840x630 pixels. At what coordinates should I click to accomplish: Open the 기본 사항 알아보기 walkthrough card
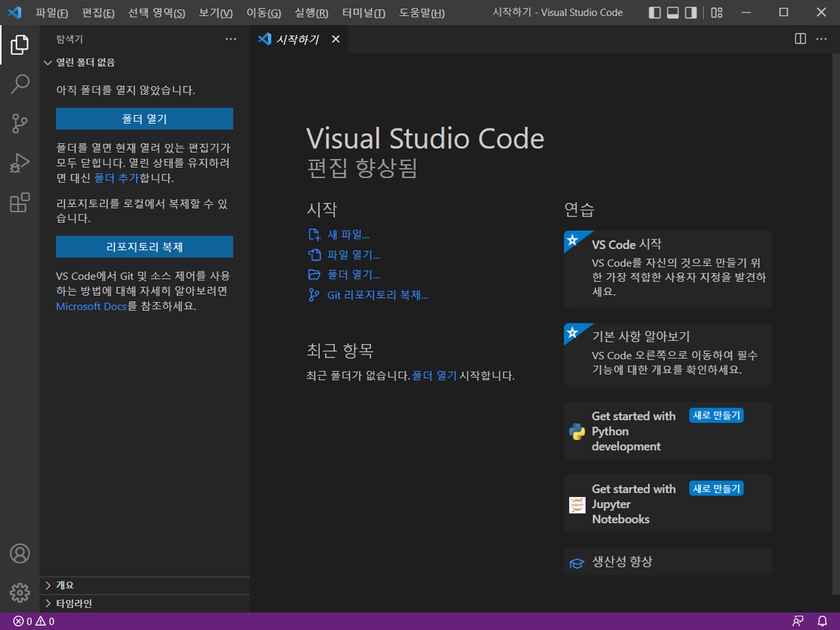668,354
